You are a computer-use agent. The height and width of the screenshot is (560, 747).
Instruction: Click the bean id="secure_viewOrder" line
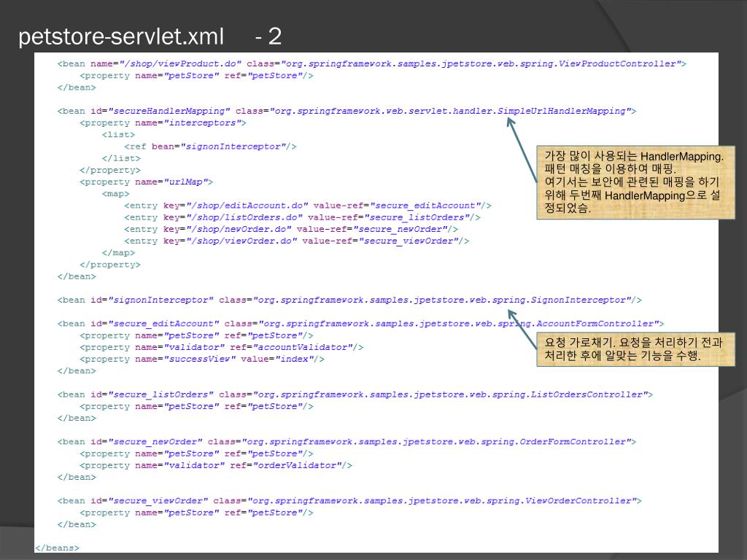349,501
